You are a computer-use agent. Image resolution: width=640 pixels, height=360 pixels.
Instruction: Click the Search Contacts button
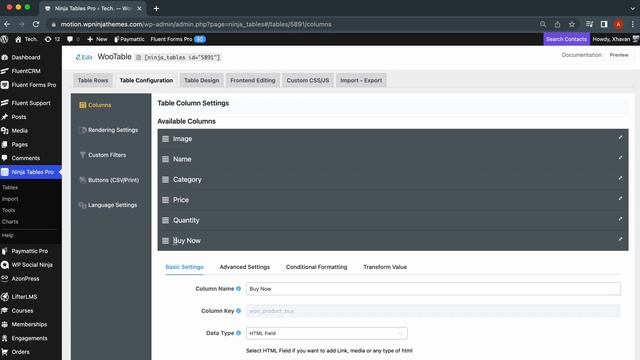point(567,39)
